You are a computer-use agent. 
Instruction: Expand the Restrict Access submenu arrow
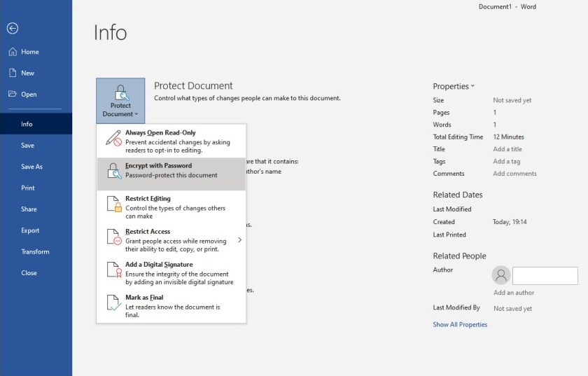239,239
